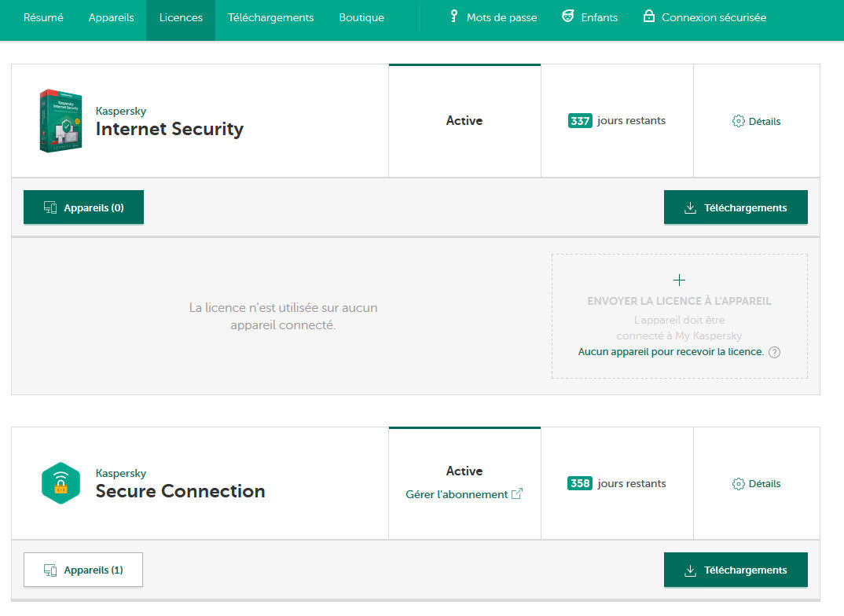Expand Appareils (0) button

coord(83,207)
